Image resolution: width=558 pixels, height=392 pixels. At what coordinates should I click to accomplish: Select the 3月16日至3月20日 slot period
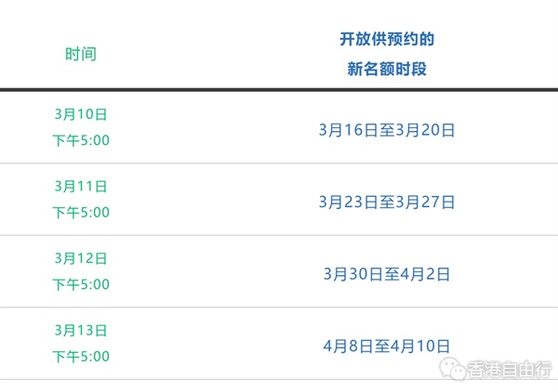tap(386, 130)
